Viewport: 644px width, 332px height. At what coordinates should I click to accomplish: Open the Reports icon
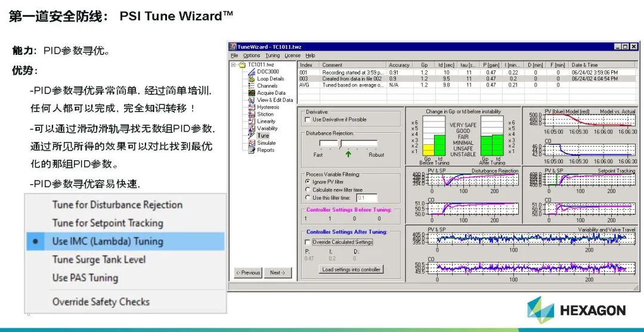pyautogui.click(x=252, y=150)
